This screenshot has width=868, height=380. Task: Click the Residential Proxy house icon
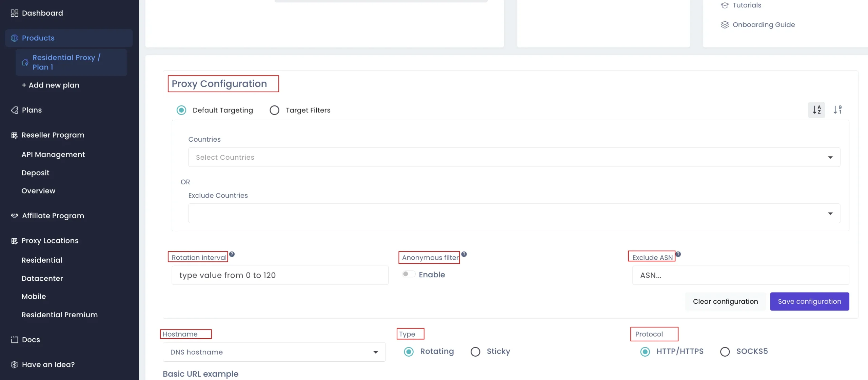25,62
